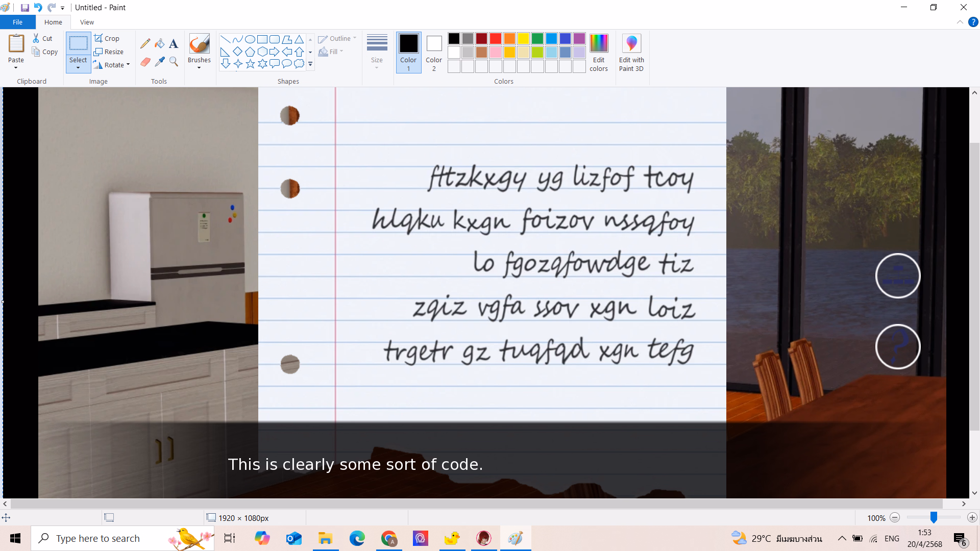
Task: Open the shape Outline dropdown
Action: click(337, 38)
